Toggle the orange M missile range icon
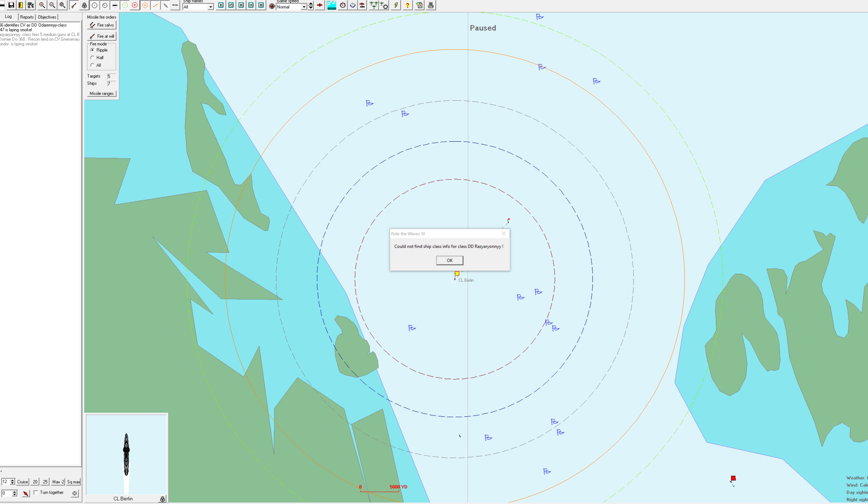868x504 pixels. click(145, 5)
